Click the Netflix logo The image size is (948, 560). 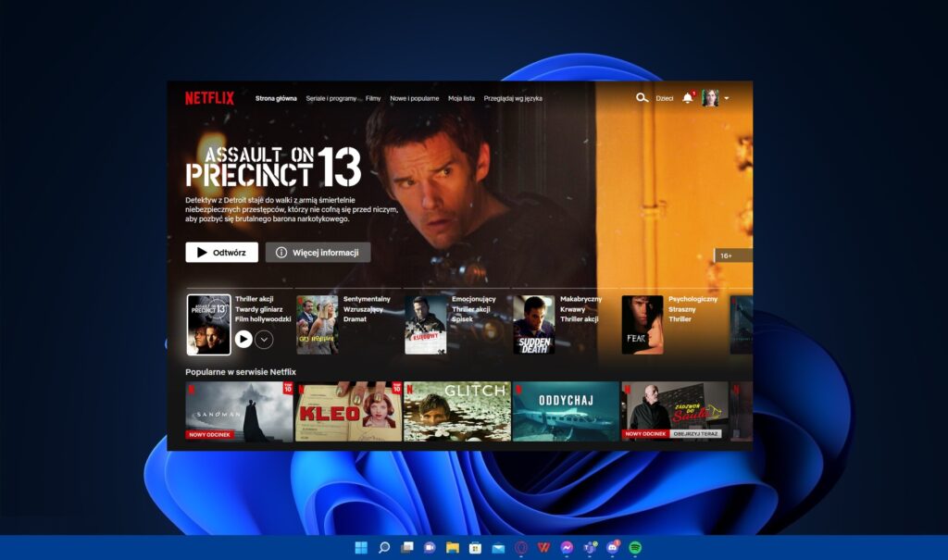point(209,98)
